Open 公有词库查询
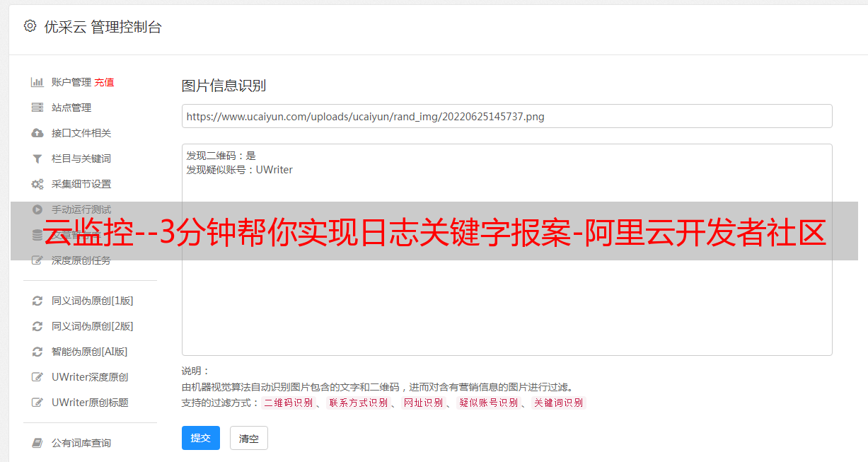The height and width of the screenshot is (462, 868). [81, 443]
